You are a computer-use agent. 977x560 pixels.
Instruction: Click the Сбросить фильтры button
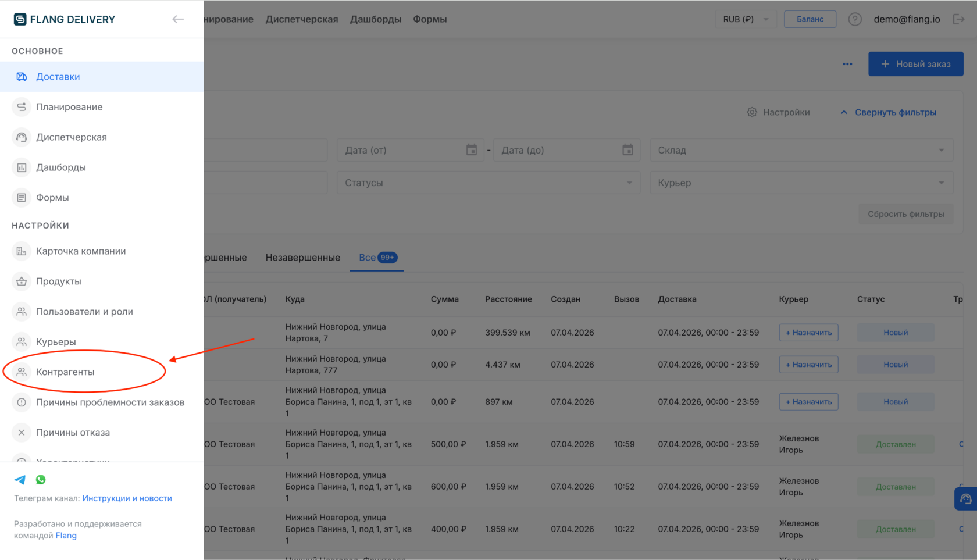click(x=906, y=214)
